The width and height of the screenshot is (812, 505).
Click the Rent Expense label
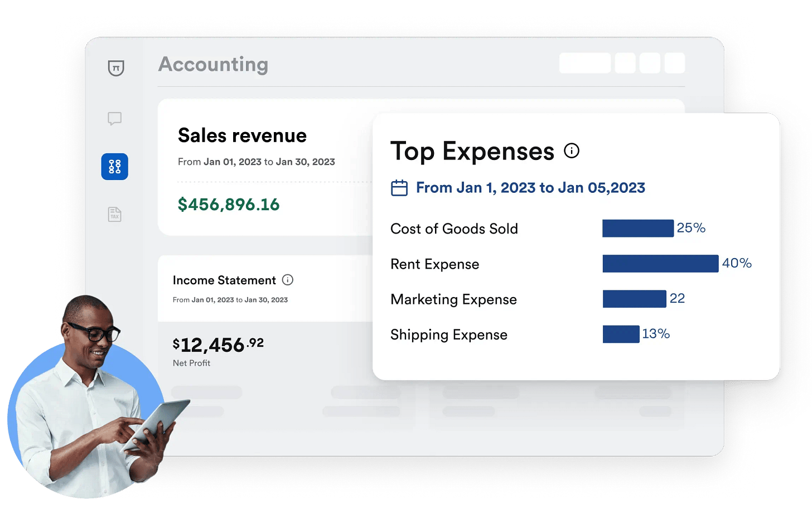tap(435, 264)
